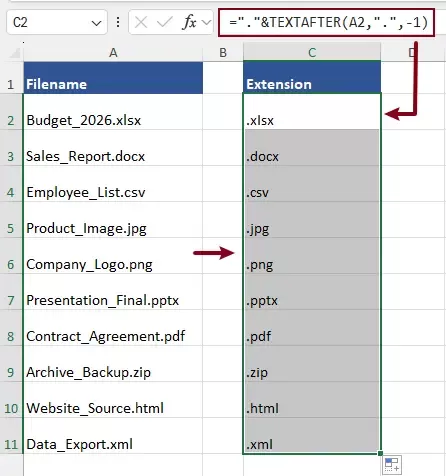This screenshot has height=476, width=446.
Task: Click the Filename header cell
Action: 113,78
